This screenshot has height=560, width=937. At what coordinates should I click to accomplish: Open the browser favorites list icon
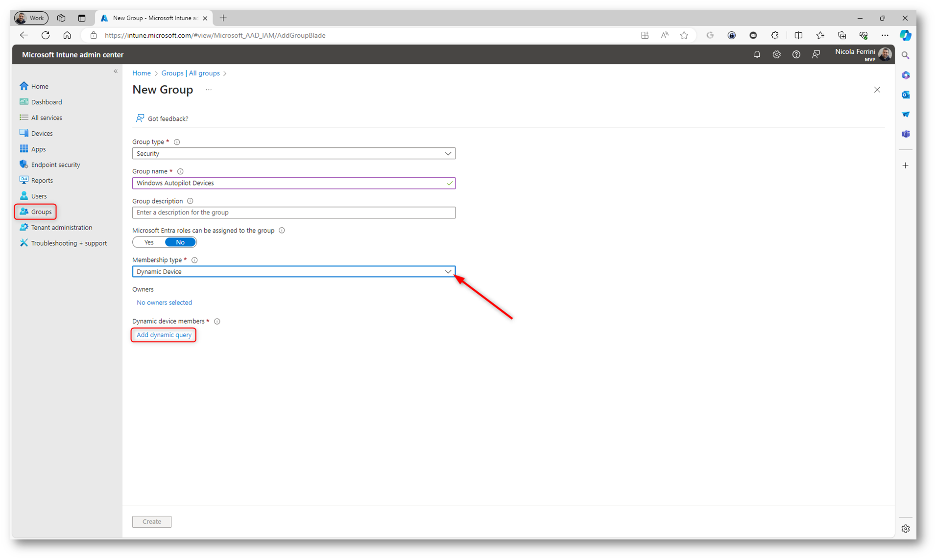[x=820, y=35]
